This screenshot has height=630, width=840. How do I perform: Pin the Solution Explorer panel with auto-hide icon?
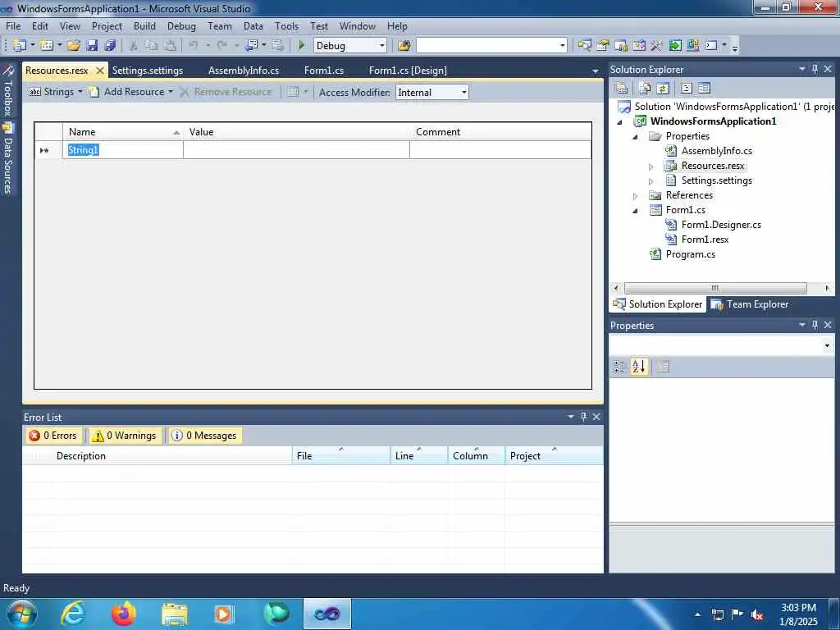click(x=815, y=69)
